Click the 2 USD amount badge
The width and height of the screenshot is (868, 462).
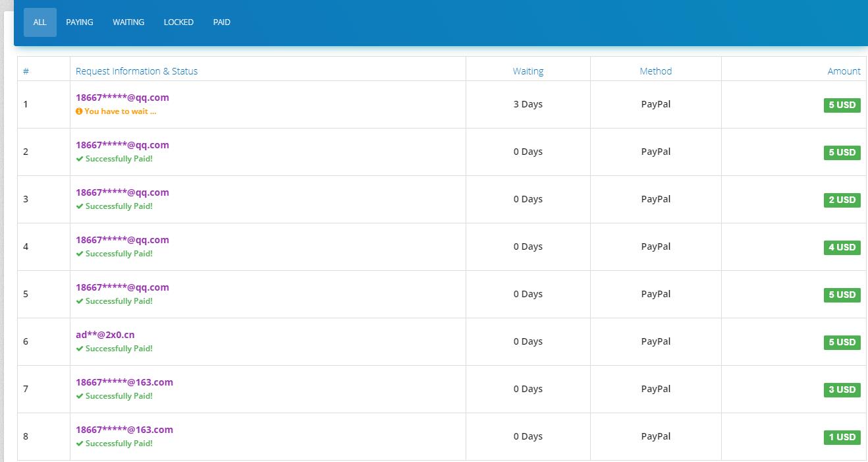point(842,200)
